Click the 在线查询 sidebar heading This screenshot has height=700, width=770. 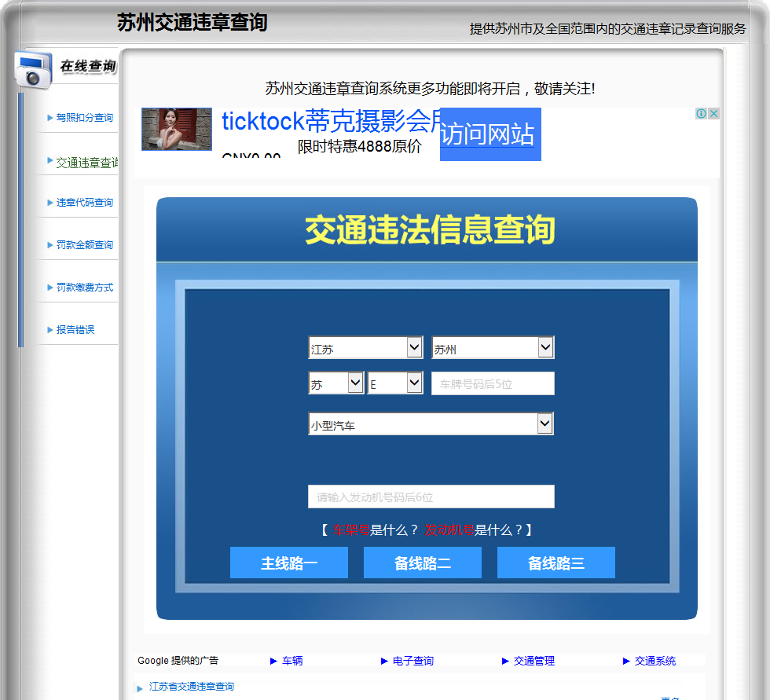tap(88, 66)
